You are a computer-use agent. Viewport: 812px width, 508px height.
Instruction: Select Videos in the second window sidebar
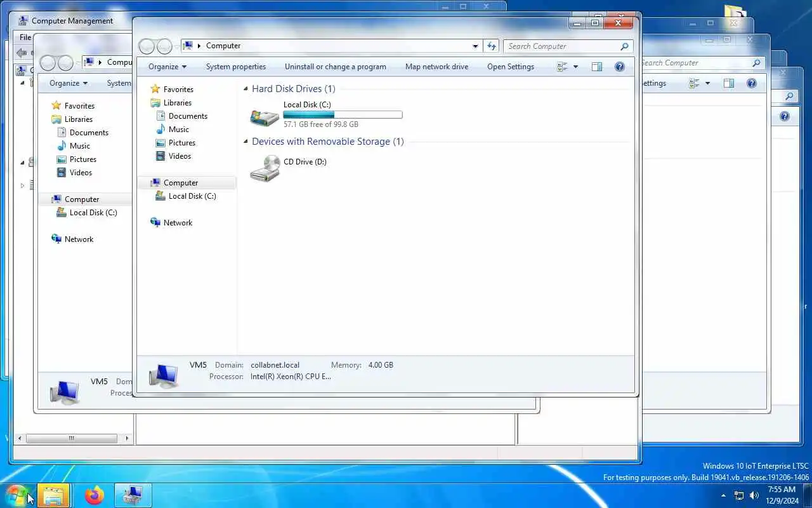point(81,173)
